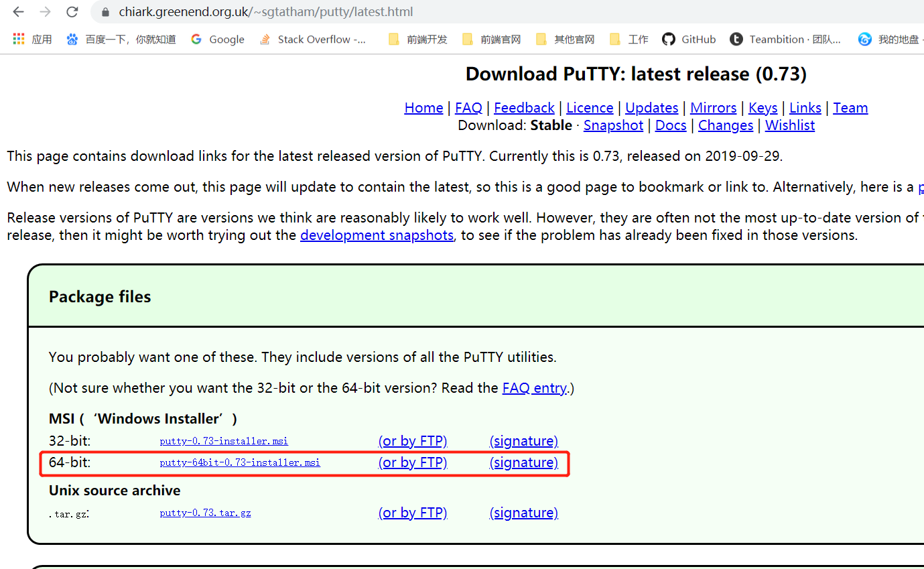Viewport: 924px width, 569px height.
Task: Open the Team link
Action: coord(850,108)
